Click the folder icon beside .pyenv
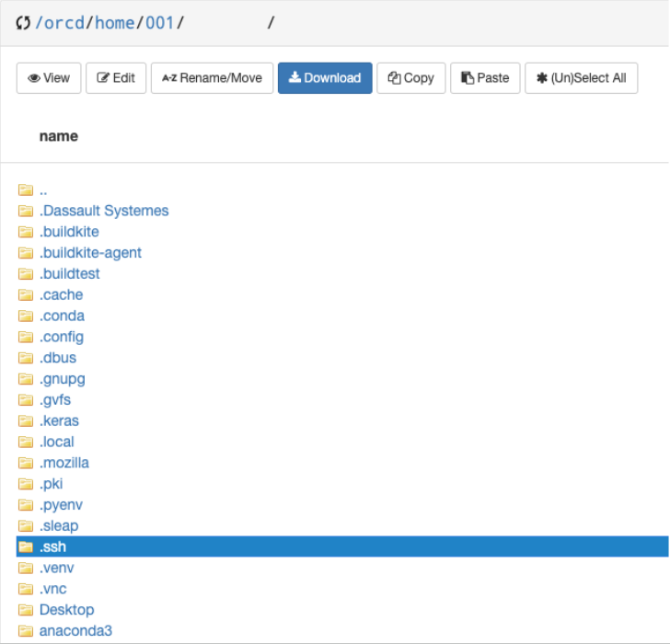The width and height of the screenshot is (670, 644). click(26, 505)
